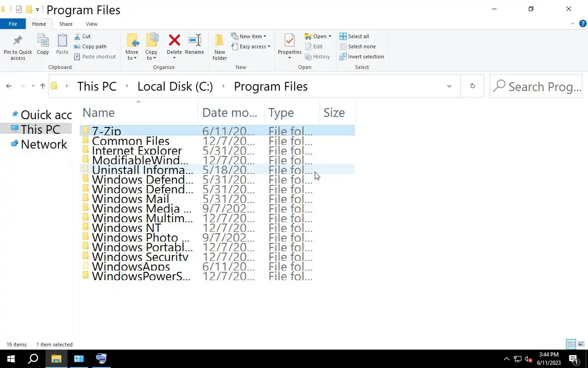Expand address bar history dropdown

pos(449,86)
